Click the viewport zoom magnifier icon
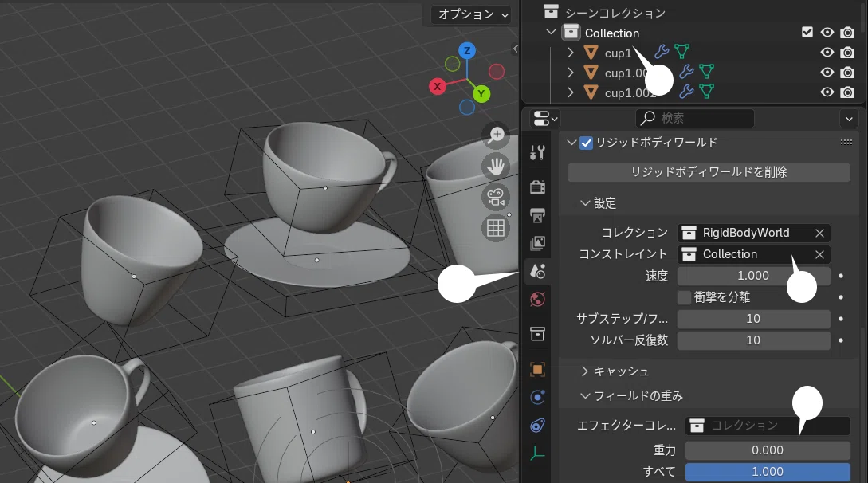868x483 pixels. pos(496,135)
